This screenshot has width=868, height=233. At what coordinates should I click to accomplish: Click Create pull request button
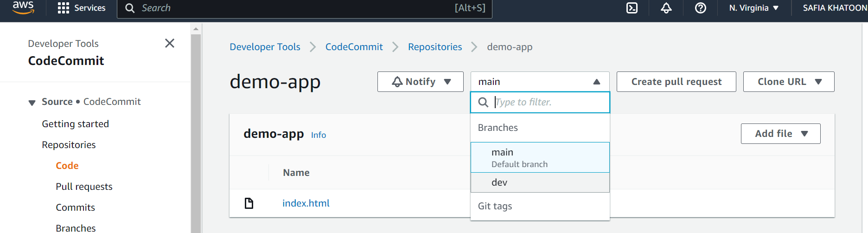[677, 82]
